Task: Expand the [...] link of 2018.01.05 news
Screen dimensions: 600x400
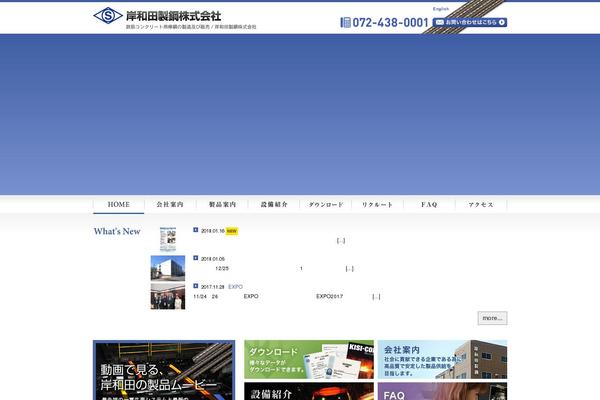Action: (x=349, y=269)
